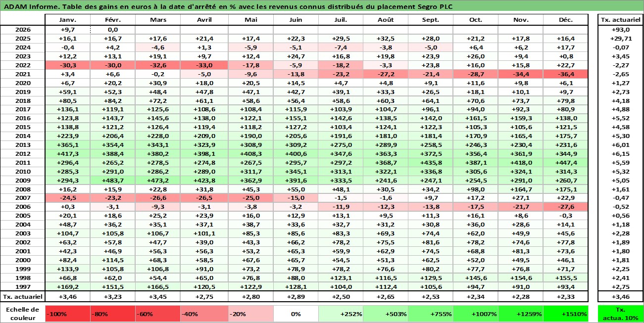Click the -100% red color scale swatch
The height and width of the screenshot is (323, 644).
(x=67, y=314)
